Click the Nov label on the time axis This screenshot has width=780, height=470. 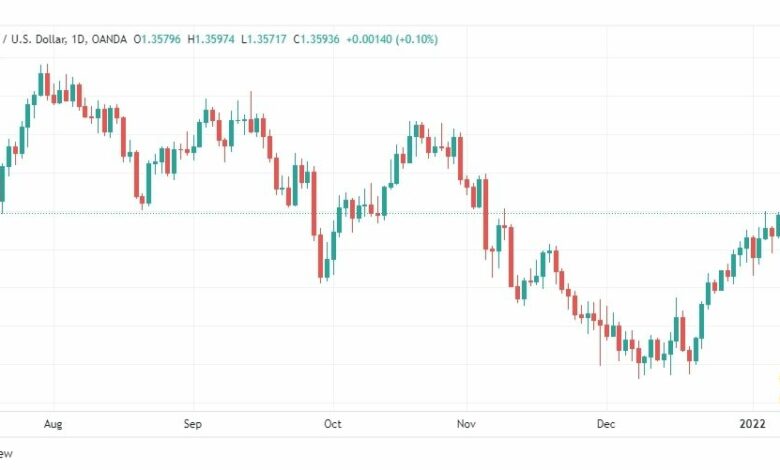(466, 424)
